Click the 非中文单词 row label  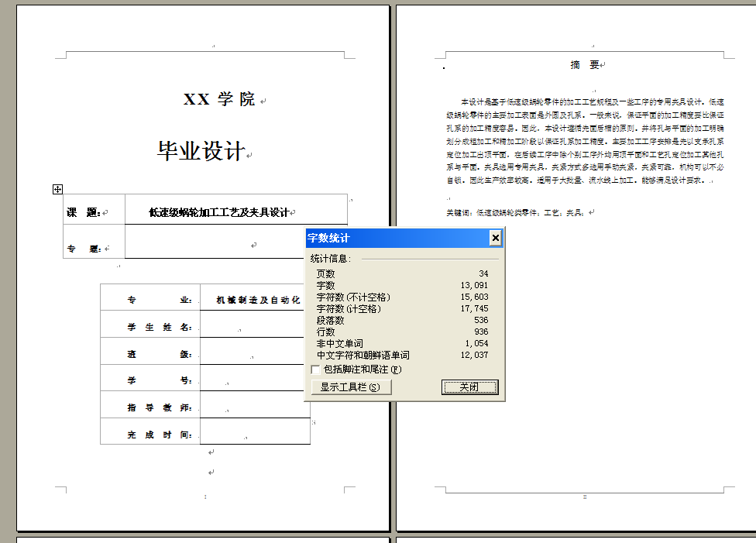pyautogui.click(x=340, y=343)
